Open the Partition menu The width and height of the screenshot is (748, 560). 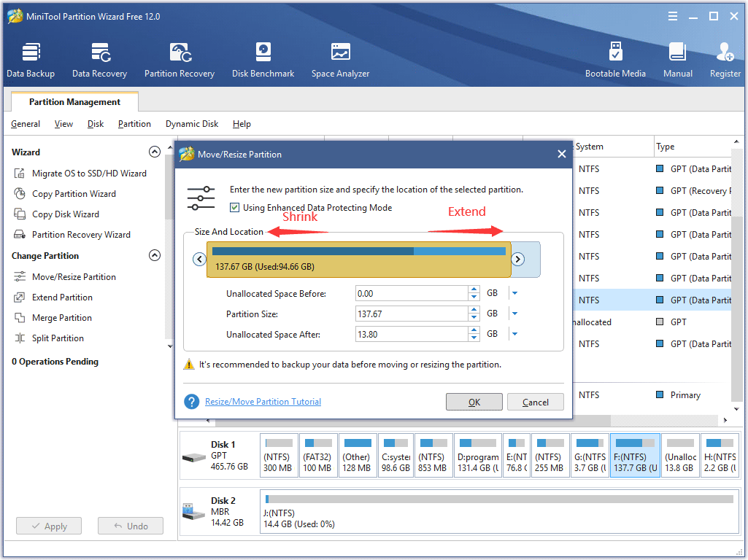coord(134,124)
